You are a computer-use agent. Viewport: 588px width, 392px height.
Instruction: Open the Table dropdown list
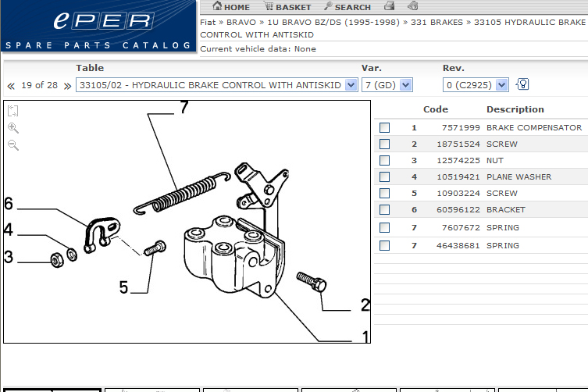click(351, 85)
